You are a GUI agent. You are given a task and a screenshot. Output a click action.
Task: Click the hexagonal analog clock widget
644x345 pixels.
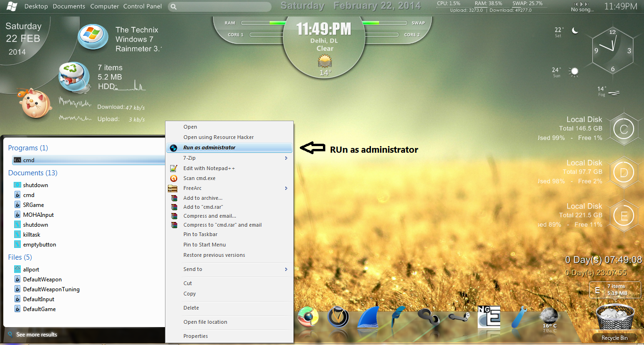(612, 50)
